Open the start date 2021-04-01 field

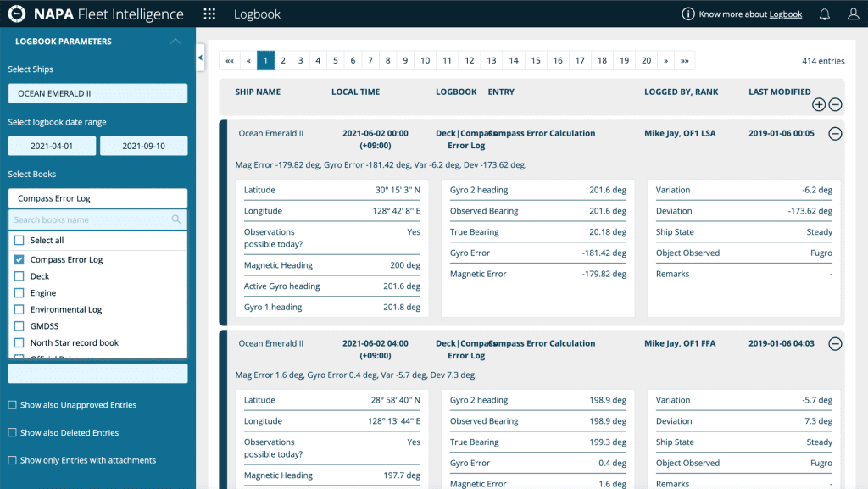(x=52, y=146)
